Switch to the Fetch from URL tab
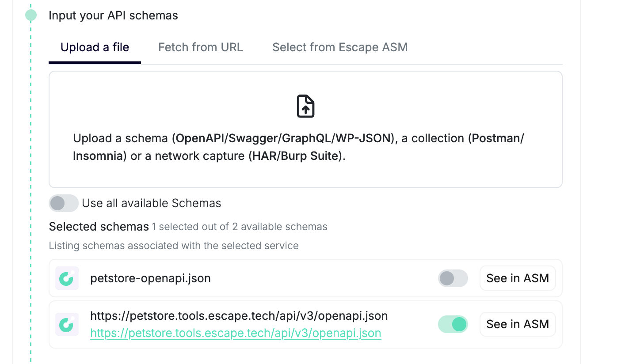Viewport: 625px width, 364px height. coord(201,47)
